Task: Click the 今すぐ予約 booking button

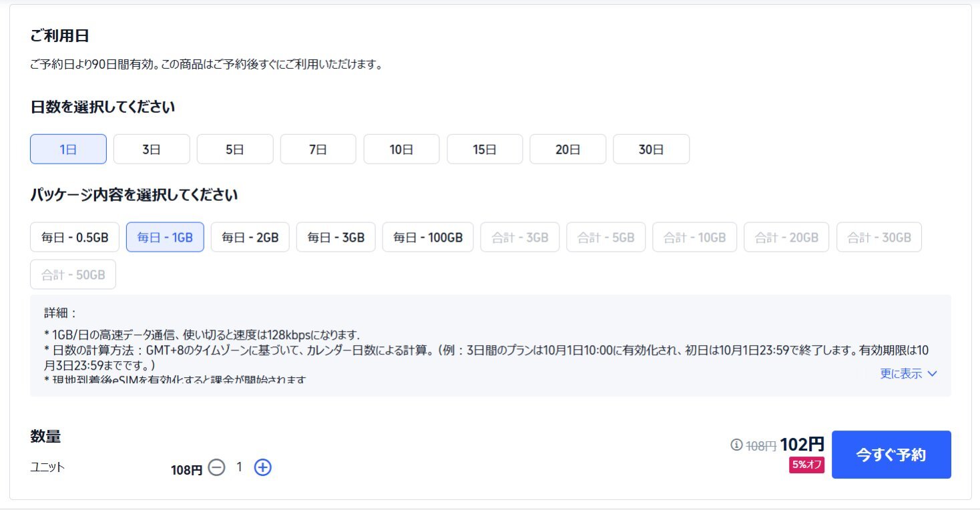Action: (x=891, y=455)
